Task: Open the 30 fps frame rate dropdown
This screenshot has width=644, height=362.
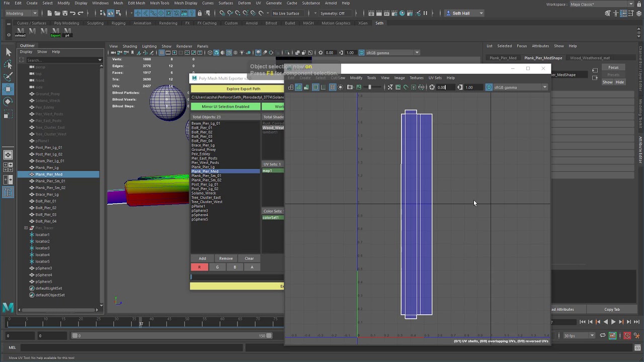Action: [x=579, y=335]
